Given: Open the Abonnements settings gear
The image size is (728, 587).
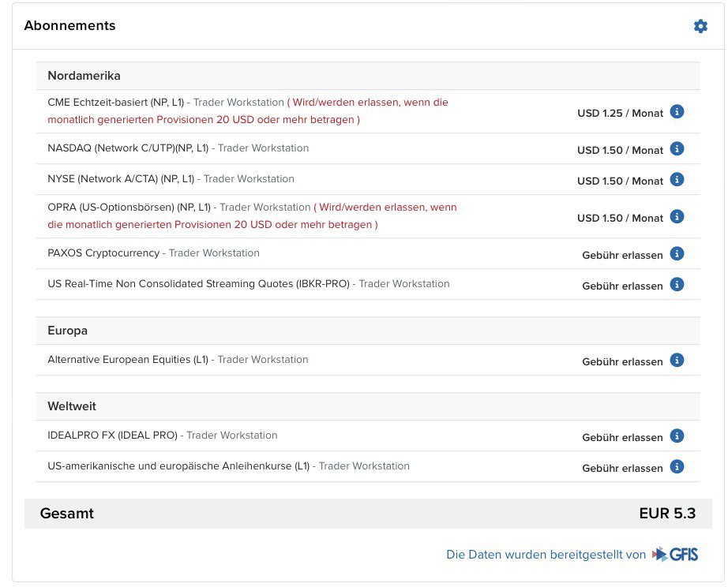Looking at the screenshot, I should pos(700,26).
